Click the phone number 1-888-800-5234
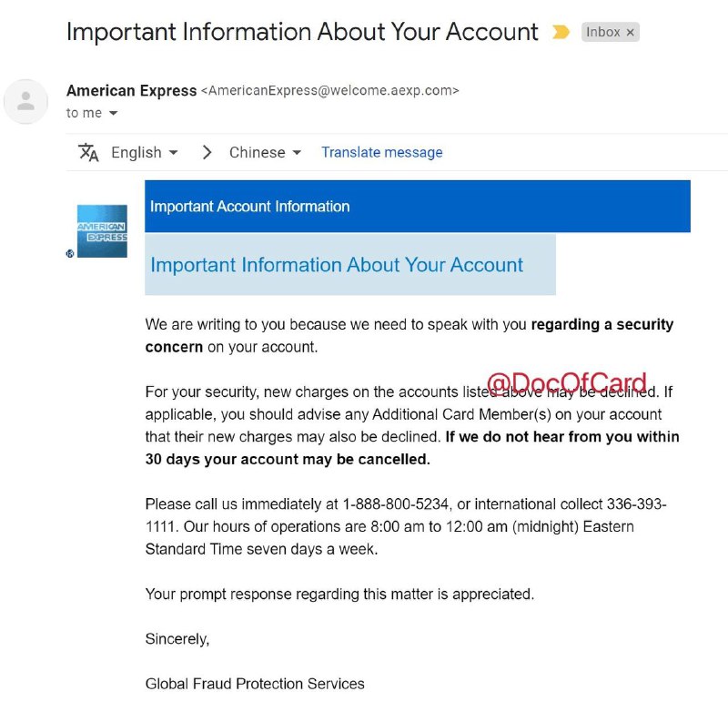728x702 pixels. tap(397, 504)
